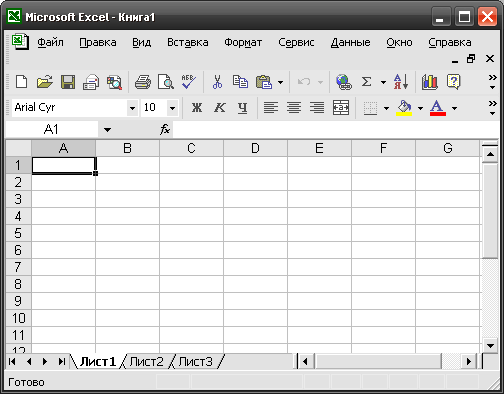Expand Standard toolbar options chevron
The height and width of the screenshot is (394, 504).
[x=492, y=82]
